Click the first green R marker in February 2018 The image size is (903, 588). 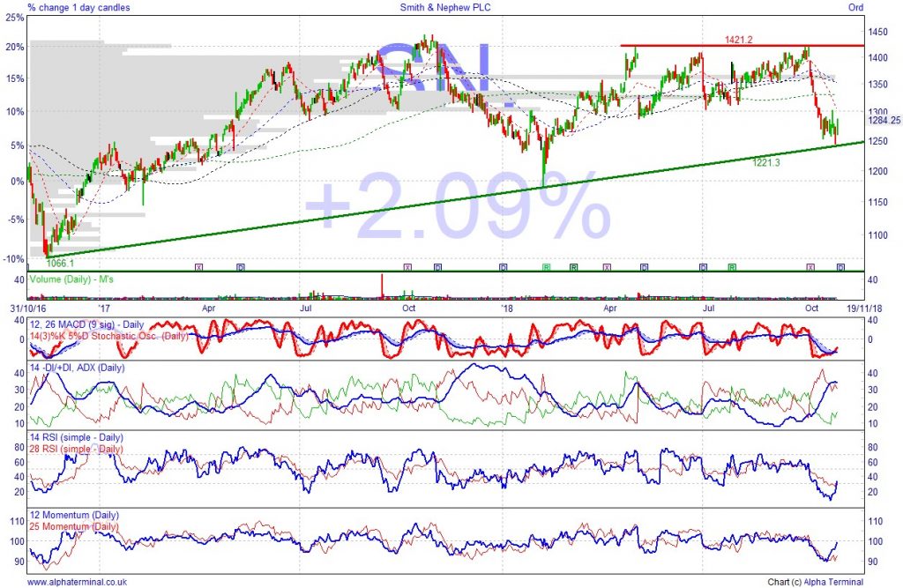click(x=546, y=267)
